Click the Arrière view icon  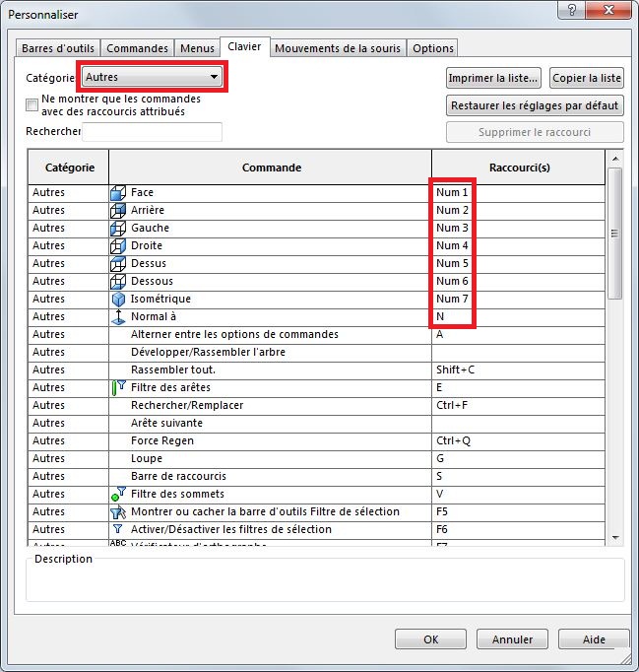click(x=118, y=211)
